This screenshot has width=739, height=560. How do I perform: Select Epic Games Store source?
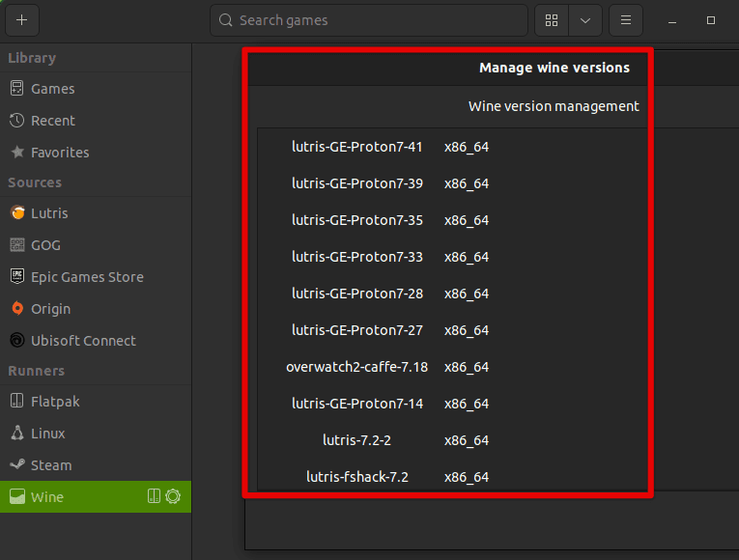96,277
